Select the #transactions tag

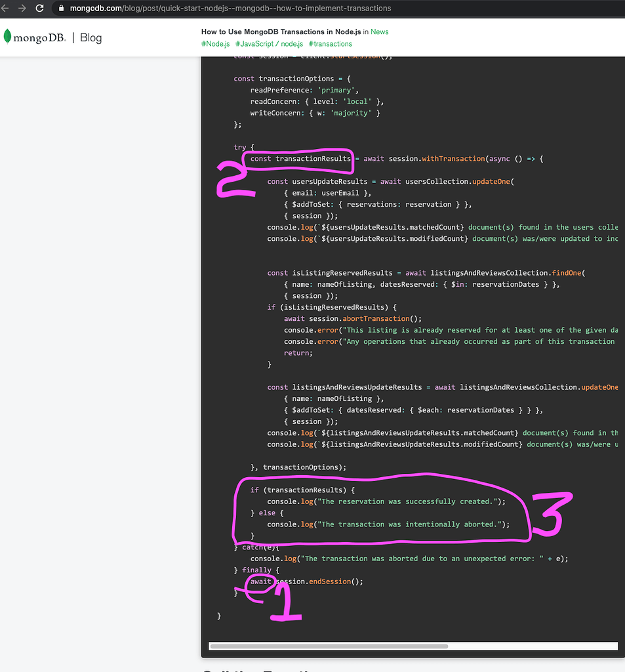point(330,44)
